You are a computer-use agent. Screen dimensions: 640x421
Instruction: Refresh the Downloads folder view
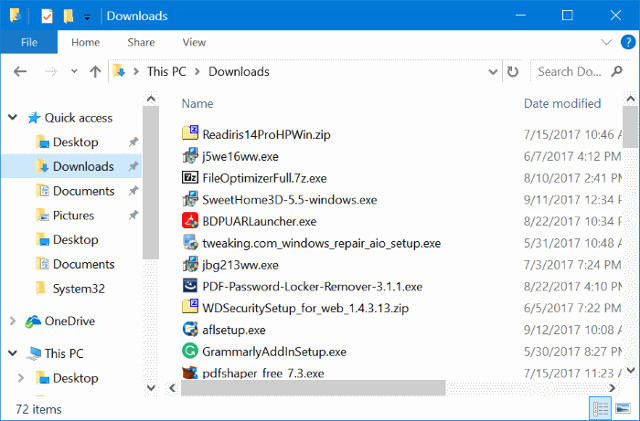coord(513,72)
